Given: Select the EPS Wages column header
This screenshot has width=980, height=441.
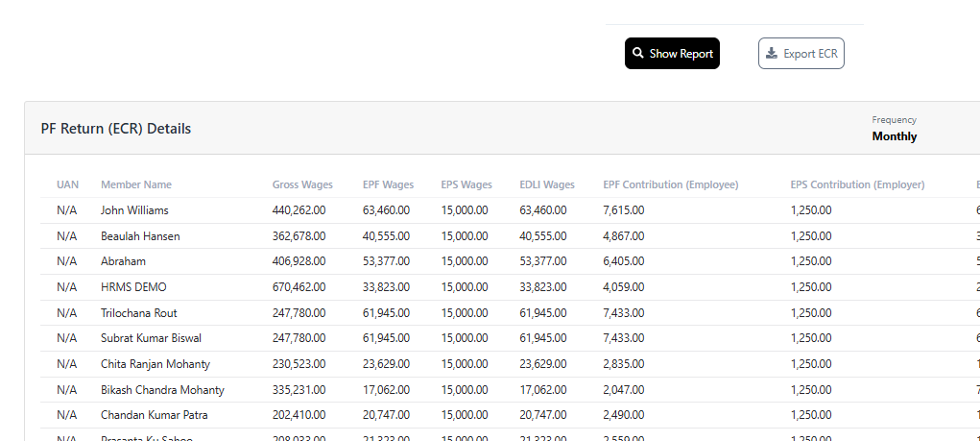Looking at the screenshot, I should tap(466, 184).
